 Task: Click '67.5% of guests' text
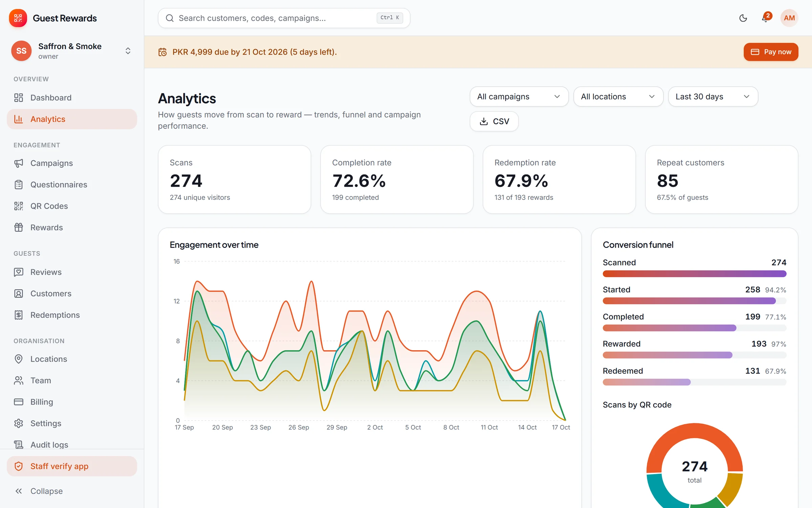pyautogui.click(x=682, y=197)
